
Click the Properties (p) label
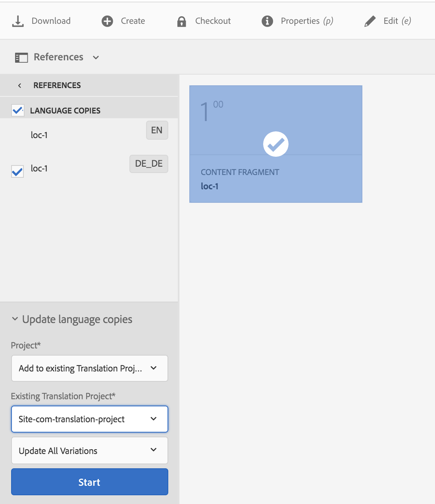click(x=307, y=21)
